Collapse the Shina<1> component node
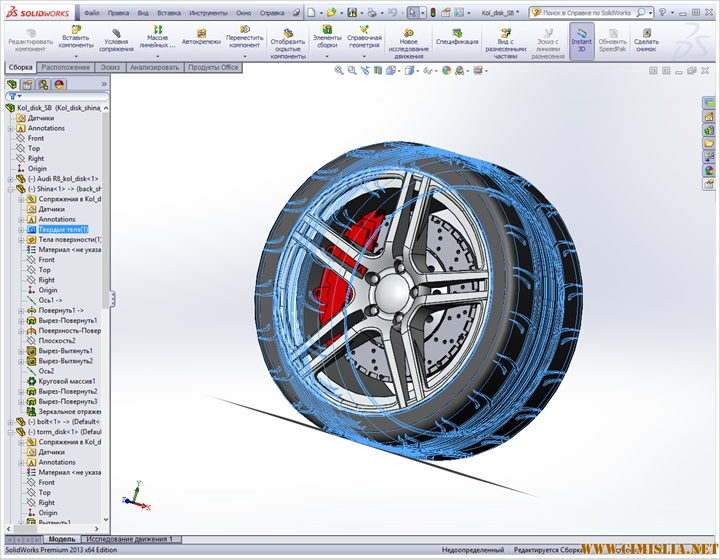Viewport: 720px width, 559px height. point(10,189)
